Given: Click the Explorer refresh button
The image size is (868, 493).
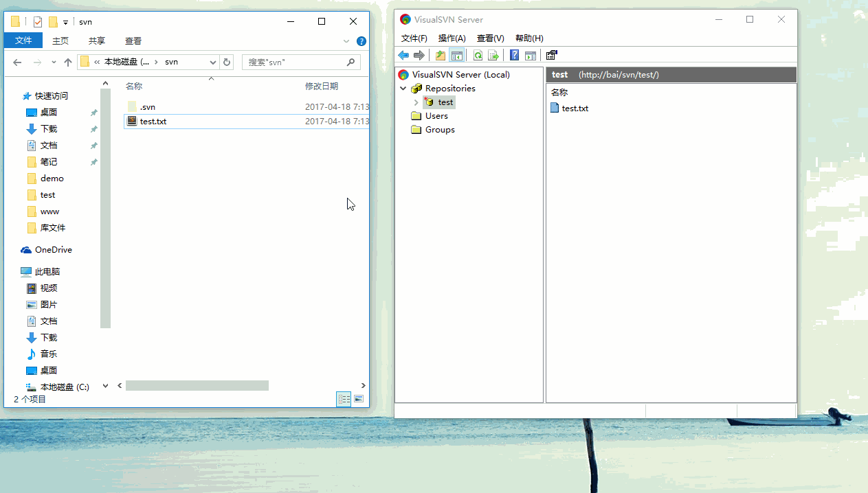Looking at the screenshot, I should click(x=227, y=62).
